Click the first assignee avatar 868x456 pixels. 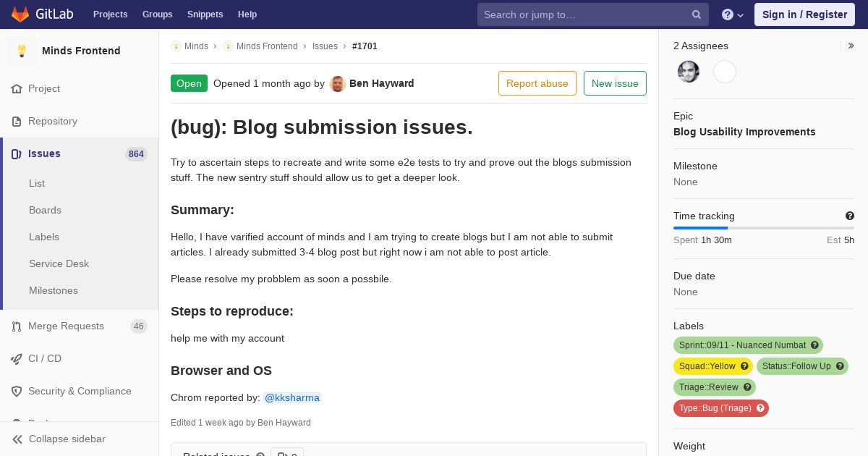click(x=689, y=72)
